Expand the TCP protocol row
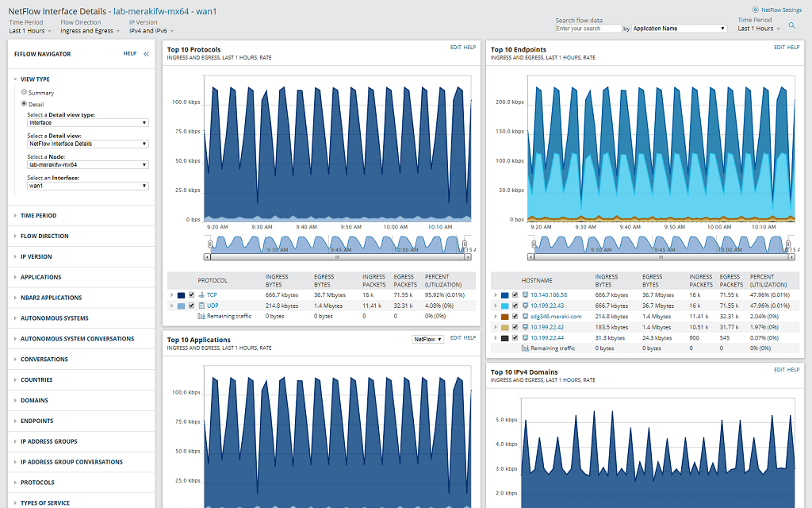Screen dimensions: 812x508 [171, 295]
